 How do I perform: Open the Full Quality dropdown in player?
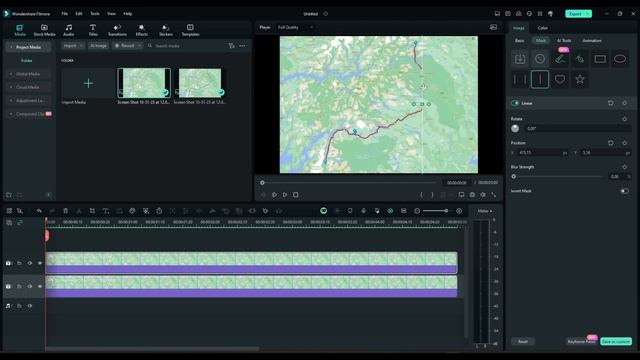coord(296,27)
